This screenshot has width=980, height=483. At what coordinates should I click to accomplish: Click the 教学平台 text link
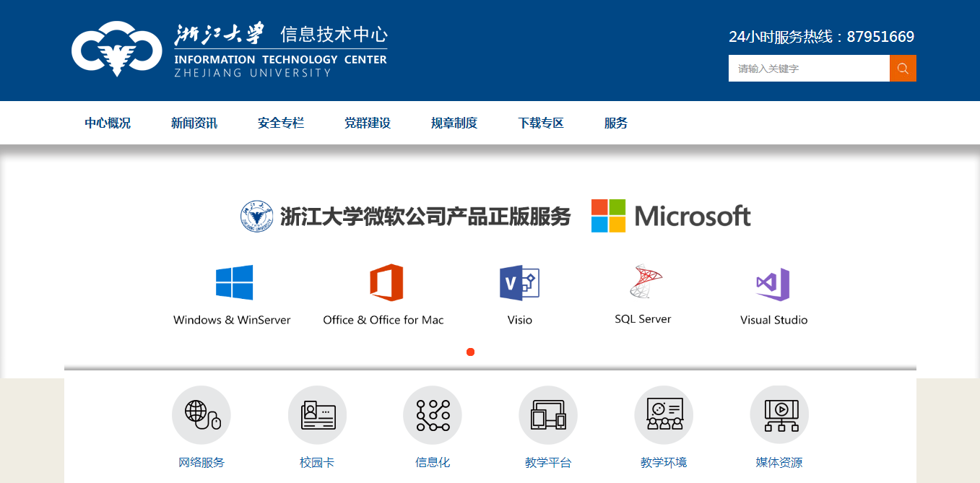[548, 462]
